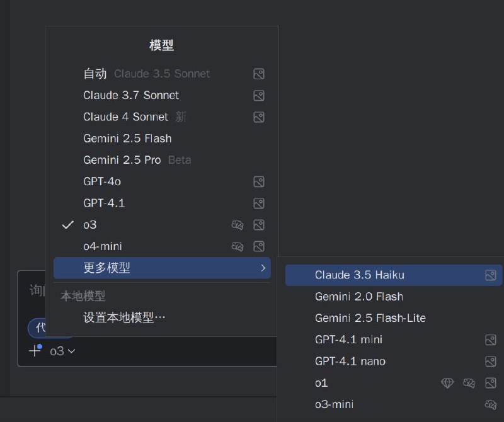This screenshot has width=504, height=422.
Task: Click the brain icon next to o4-mini
Action: [238, 246]
